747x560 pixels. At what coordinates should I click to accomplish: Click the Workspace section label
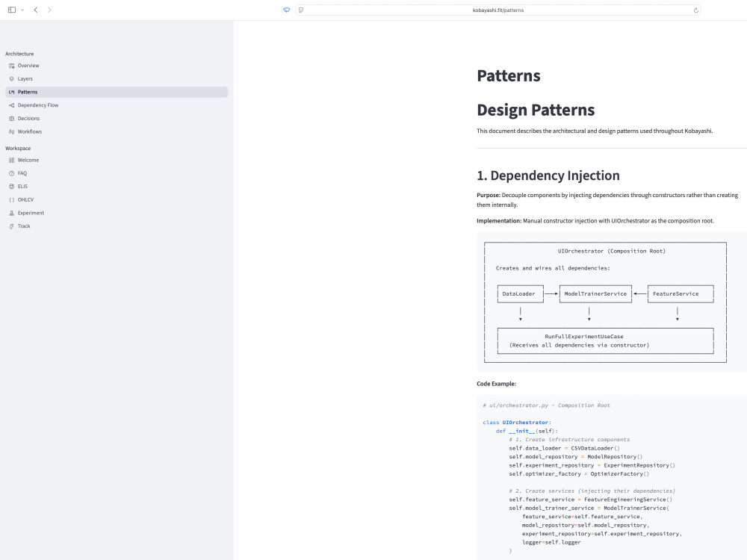18,149
